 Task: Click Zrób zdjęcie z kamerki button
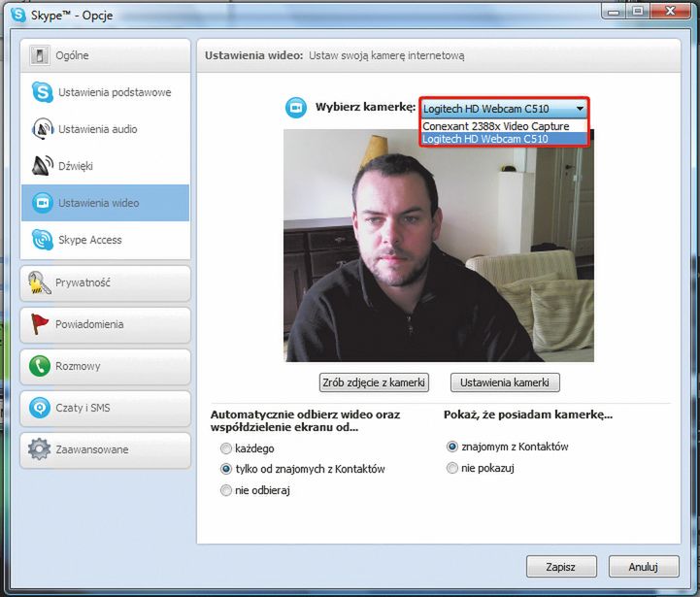pyautogui.click(x=374, y=382)
